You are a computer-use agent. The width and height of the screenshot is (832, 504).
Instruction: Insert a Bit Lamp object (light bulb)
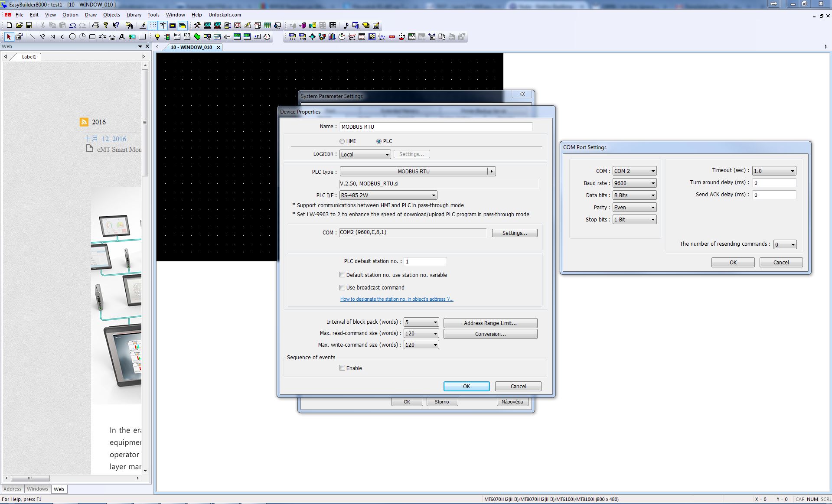(157, 37)
